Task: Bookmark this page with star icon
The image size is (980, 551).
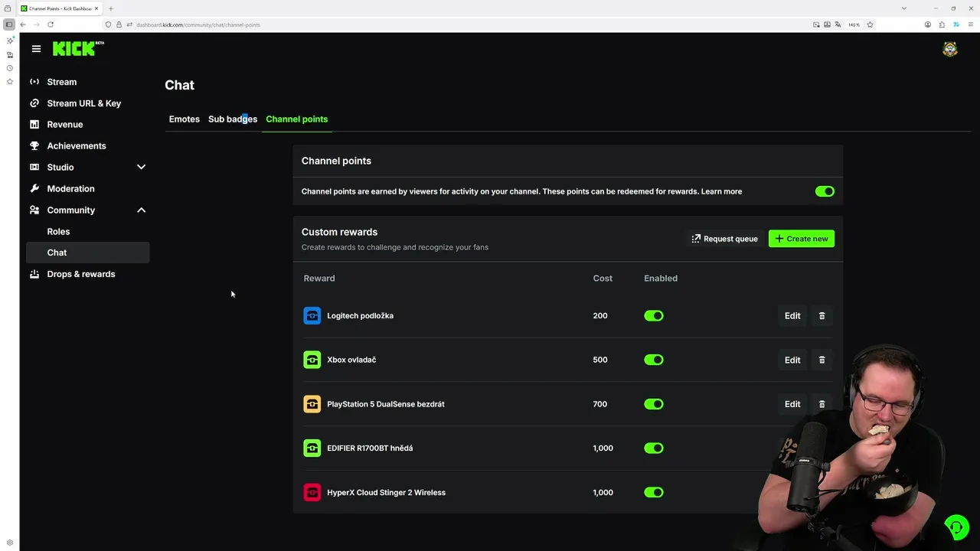Action: click(x=870, y=24)
